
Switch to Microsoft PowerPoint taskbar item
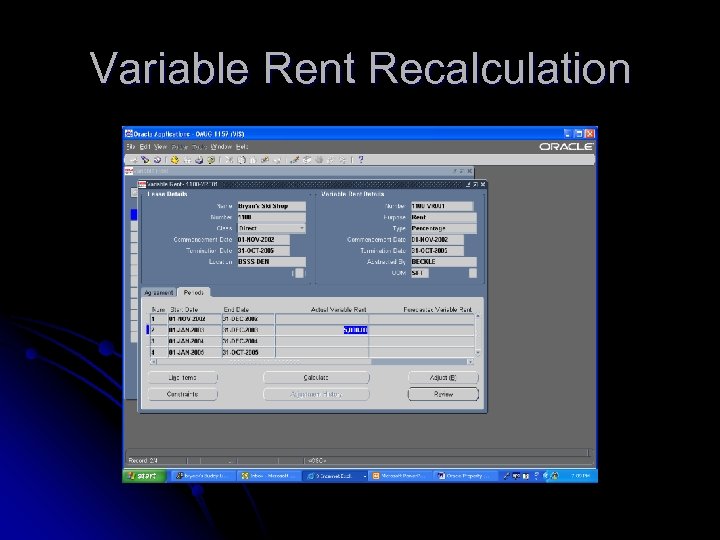[400, 476]
